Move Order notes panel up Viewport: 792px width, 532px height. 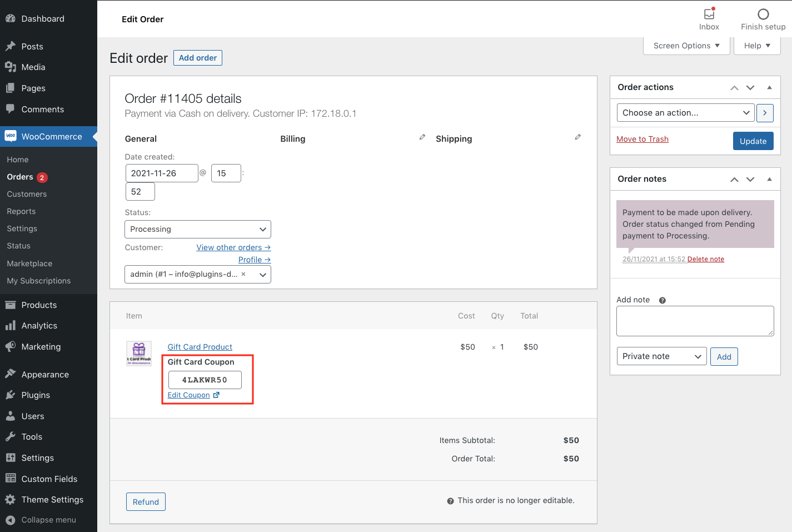pos(734,180)
